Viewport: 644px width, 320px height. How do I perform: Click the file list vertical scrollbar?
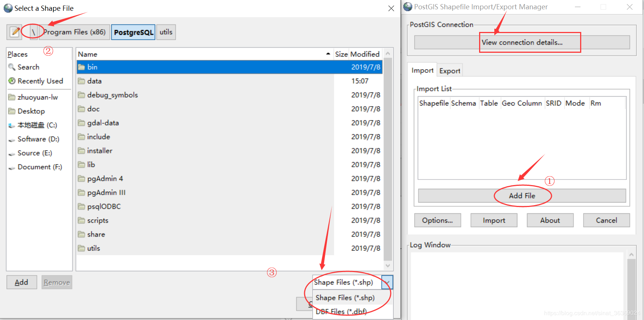click(x=388, y=160)
